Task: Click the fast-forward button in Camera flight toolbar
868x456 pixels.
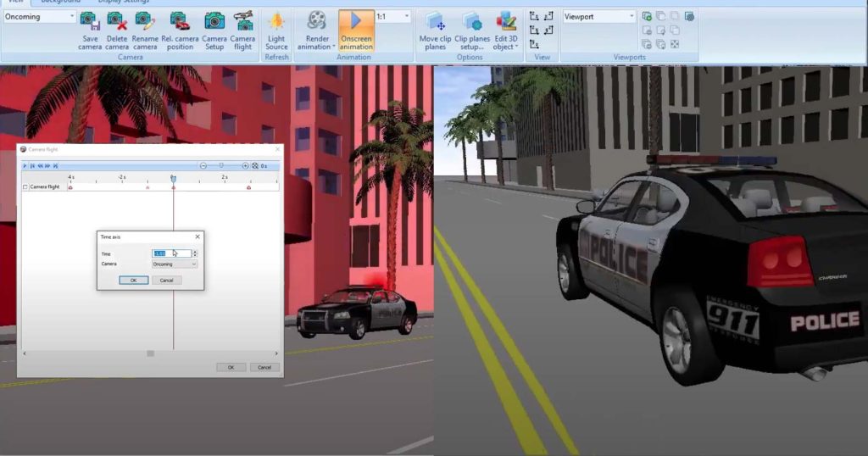Action: click(x=47, y=166)
